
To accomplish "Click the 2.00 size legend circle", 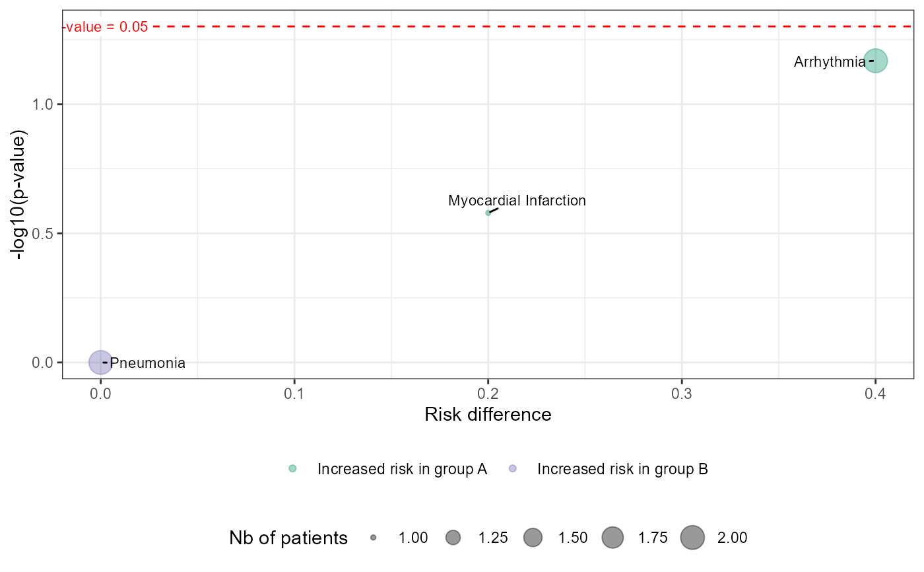I will click(x=692, y=538).
